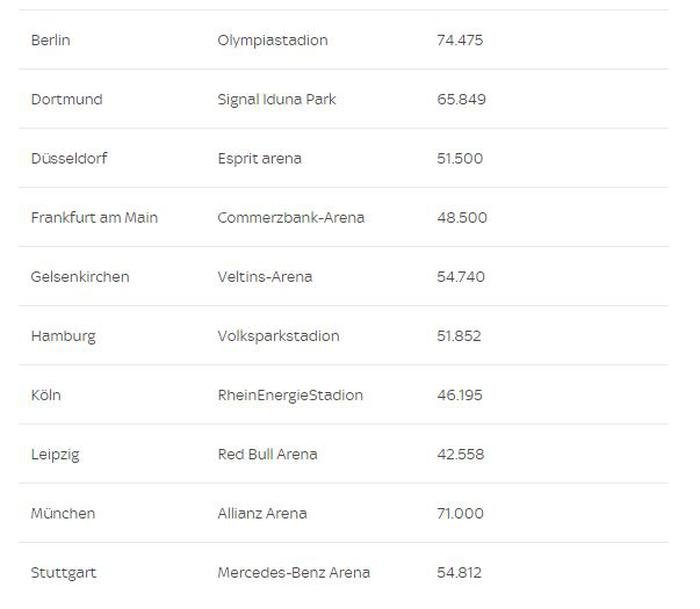
Task: Click the Köln city cell
Action: [46, 394]
